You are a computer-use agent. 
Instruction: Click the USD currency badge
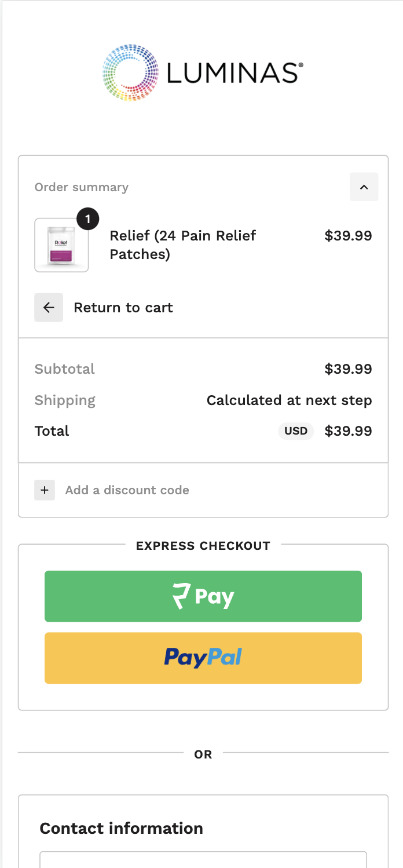296,431
